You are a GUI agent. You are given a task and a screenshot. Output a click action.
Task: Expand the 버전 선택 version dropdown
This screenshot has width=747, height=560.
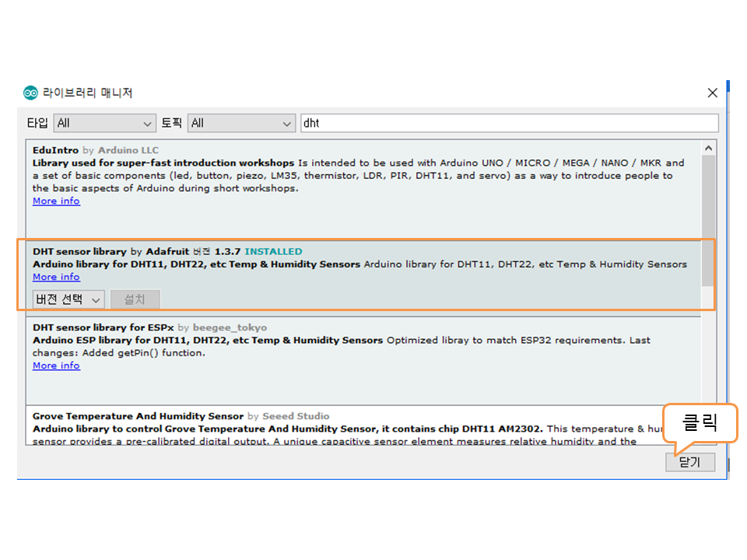68,299
